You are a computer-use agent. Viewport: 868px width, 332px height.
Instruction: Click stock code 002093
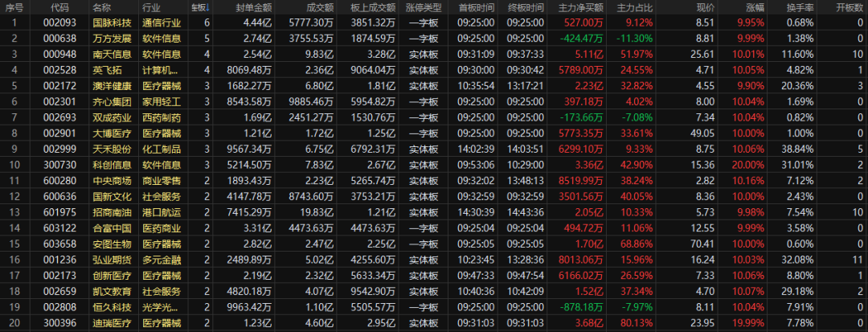tap(59, 23)
